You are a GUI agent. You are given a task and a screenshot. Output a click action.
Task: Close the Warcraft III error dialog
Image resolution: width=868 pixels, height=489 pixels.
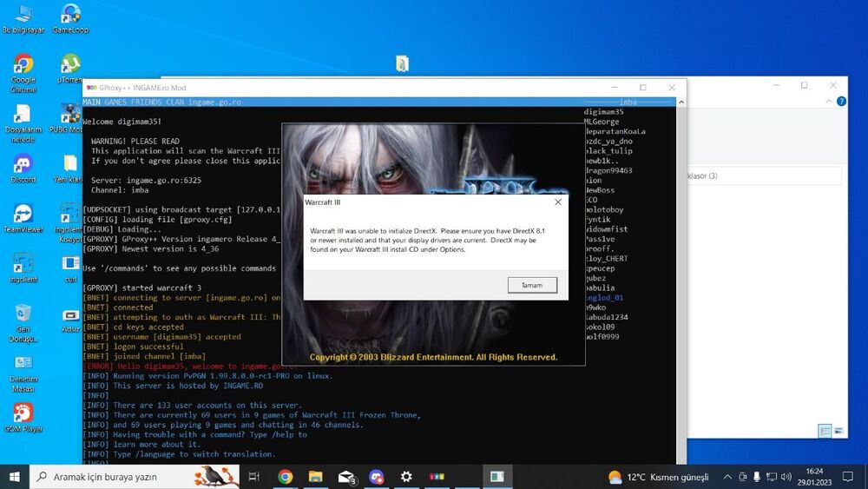click(x=557, y=202)
